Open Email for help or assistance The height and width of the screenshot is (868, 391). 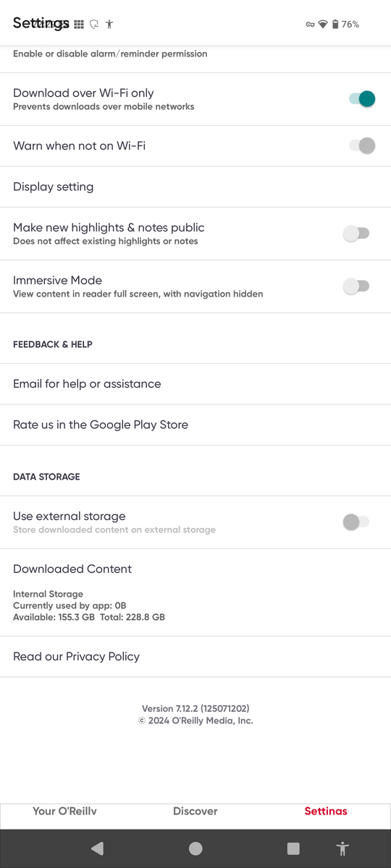pos(195,383)
